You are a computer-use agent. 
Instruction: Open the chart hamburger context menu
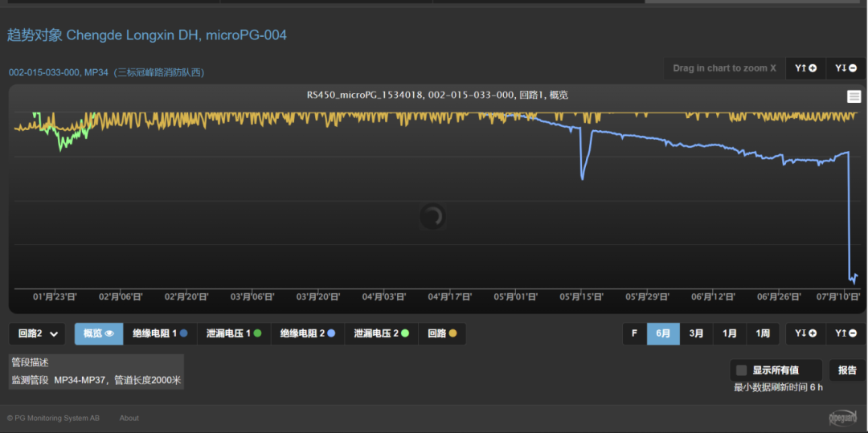coord(854,96)
